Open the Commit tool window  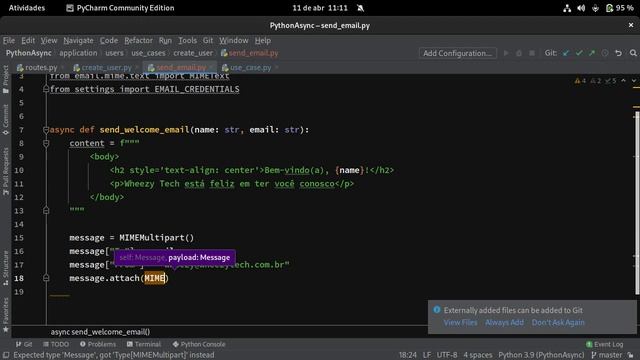point(5,120)
